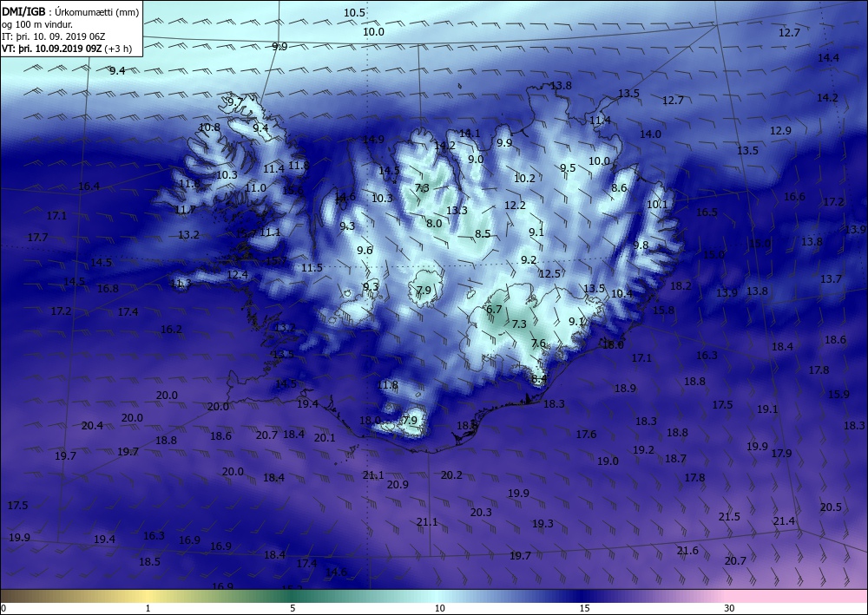Click the 7.6 value label
Image resolution: width=868 pixels, height=615 pixels.
pyautogui.click(x=539, y=344)
